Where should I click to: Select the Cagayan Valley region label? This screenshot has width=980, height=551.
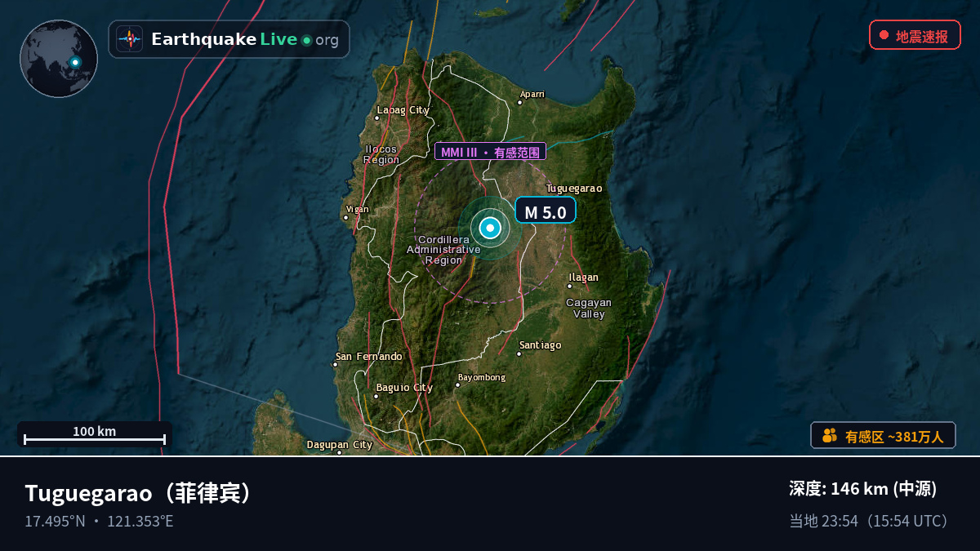[x=589, y=309]
